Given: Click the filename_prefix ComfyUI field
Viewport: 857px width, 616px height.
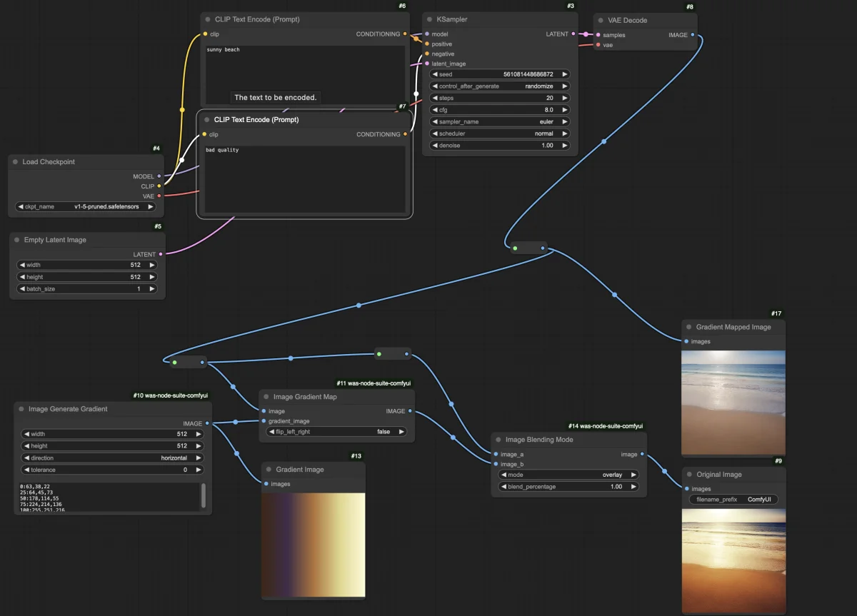Looking at the screenshot, I should [x=733, y=500].
